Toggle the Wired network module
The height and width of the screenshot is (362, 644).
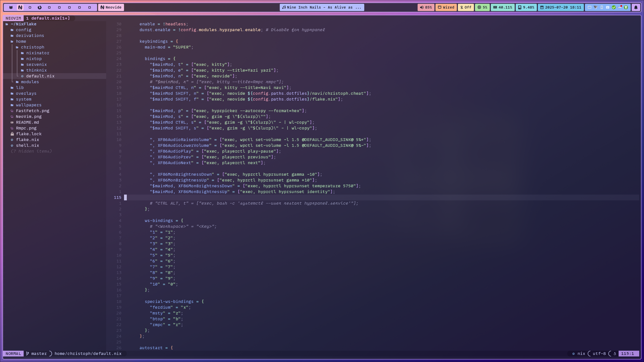point(446,7)
